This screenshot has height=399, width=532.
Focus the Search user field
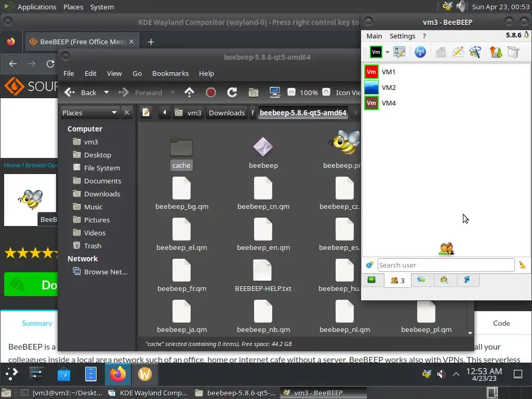[x=446, y=265]
